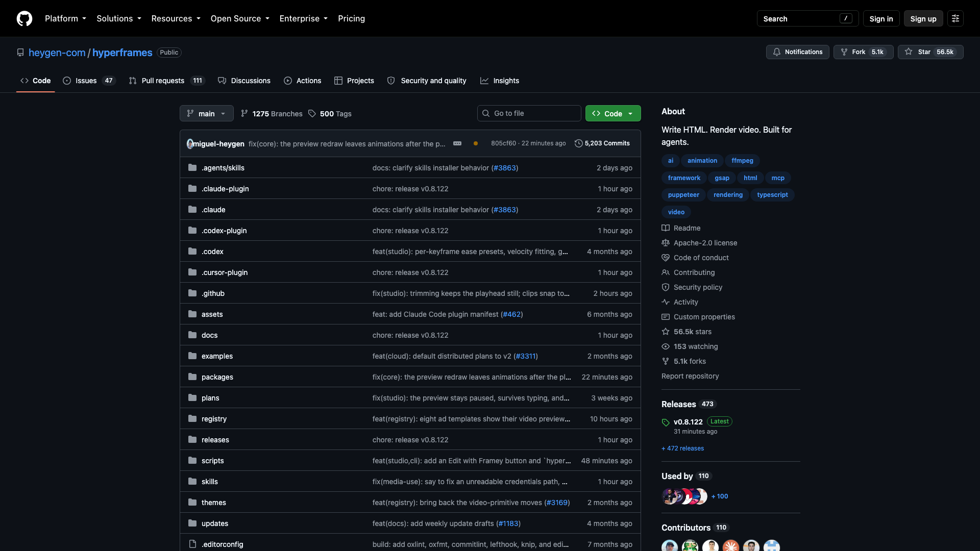
Task: Click the Search field in header
Action: [x=807, y=18]
